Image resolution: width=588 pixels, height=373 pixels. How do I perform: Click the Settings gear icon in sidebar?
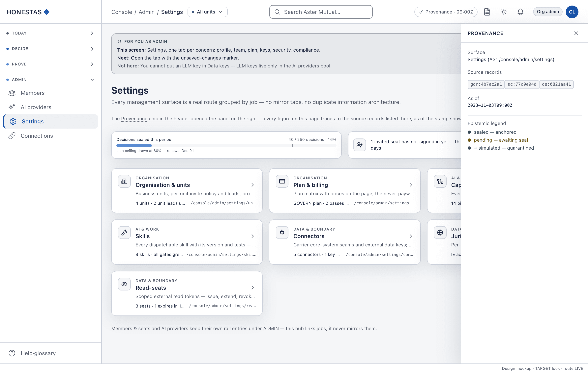(13, 121)
